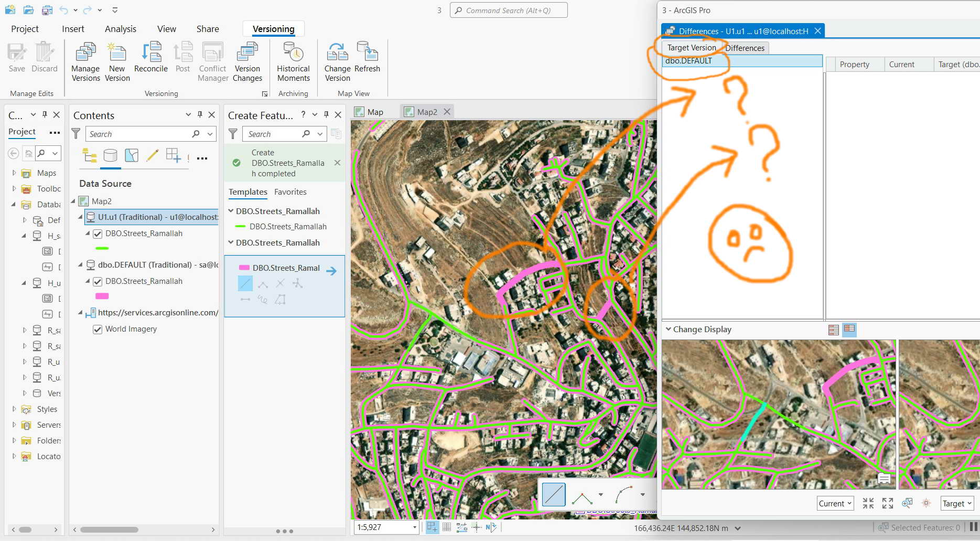Image resolution: width=980 pixels, height=541 pixels.
Task: Expand the Maps node in Catalog
Action: pyautogui.click(x=14, y=173)
